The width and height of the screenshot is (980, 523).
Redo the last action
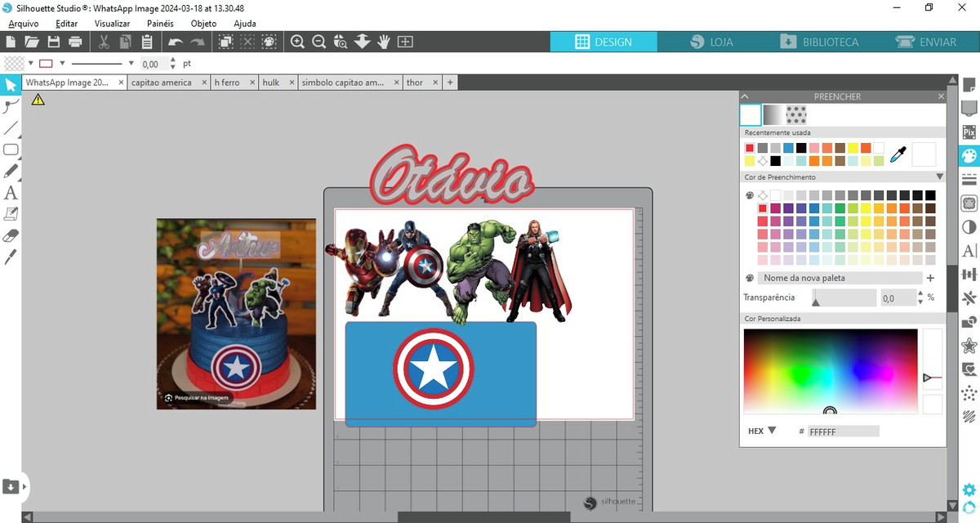pos(197,42)
